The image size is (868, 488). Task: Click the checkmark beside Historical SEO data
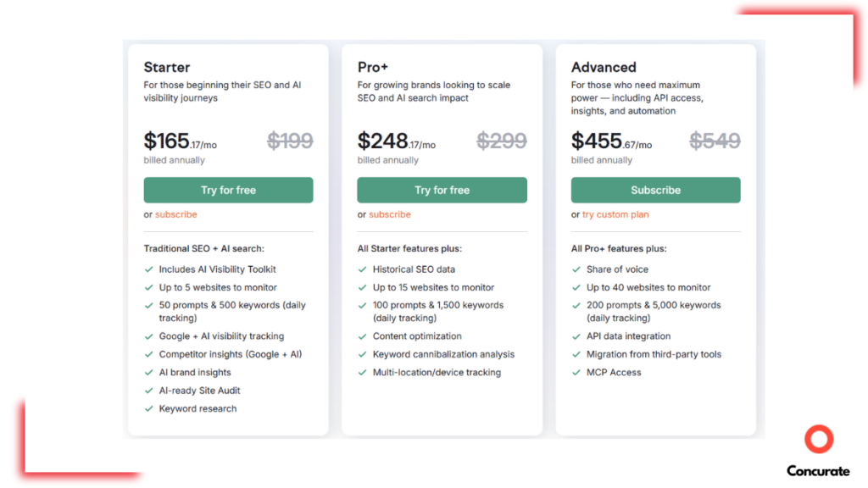pos(363,269)
